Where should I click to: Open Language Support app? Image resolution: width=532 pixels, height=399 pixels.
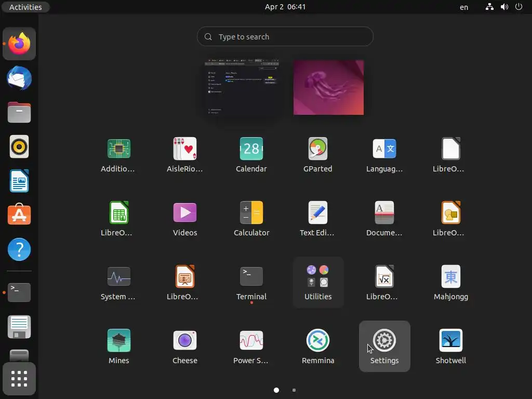click(x=384, y=149)
